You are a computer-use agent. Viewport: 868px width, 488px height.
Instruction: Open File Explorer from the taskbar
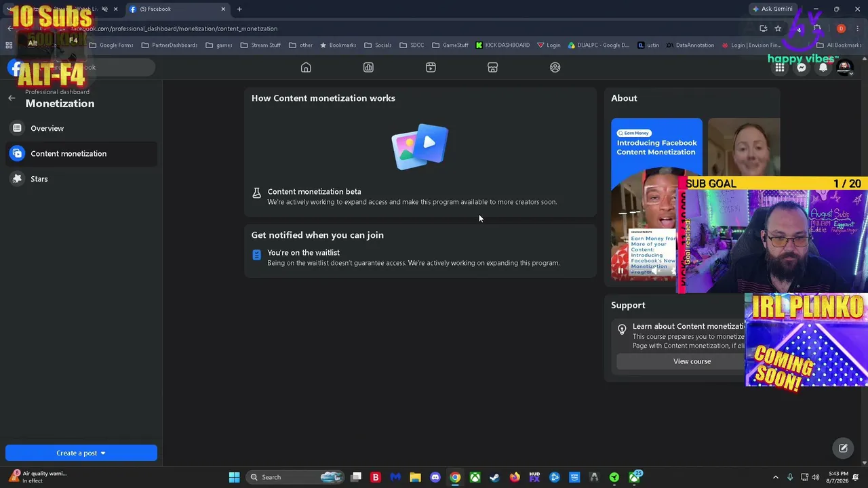pos(415,477)
